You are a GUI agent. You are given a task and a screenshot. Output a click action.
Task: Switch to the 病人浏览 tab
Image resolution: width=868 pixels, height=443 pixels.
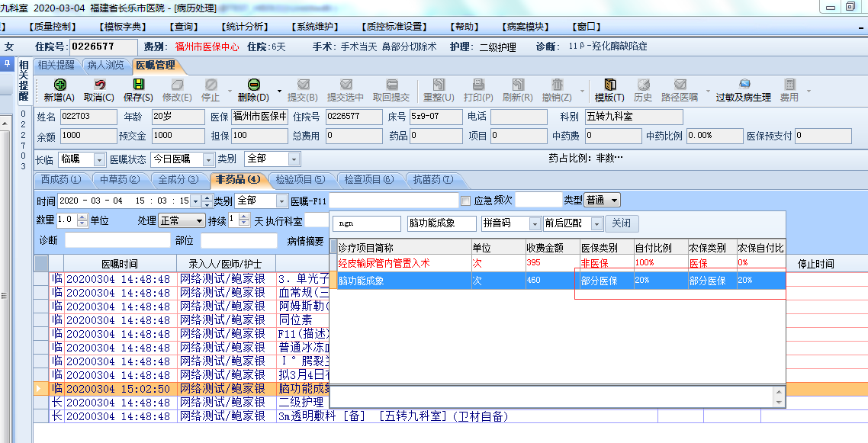105,66
